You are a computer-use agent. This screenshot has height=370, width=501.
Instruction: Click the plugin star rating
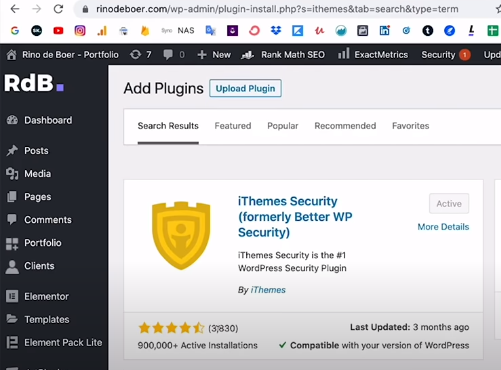coord(171,328)
